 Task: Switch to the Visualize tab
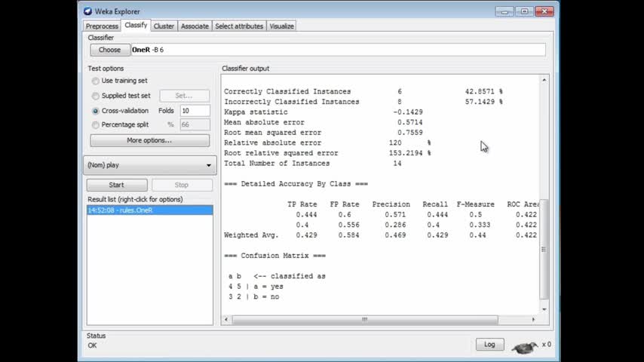point(282,26)
